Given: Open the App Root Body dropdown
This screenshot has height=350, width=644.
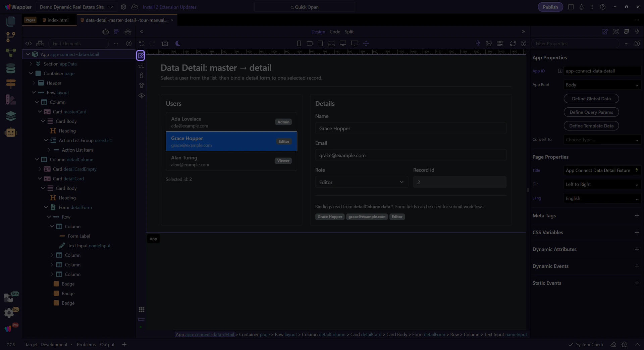Looking at the screenshot, I should pos(602,85).
